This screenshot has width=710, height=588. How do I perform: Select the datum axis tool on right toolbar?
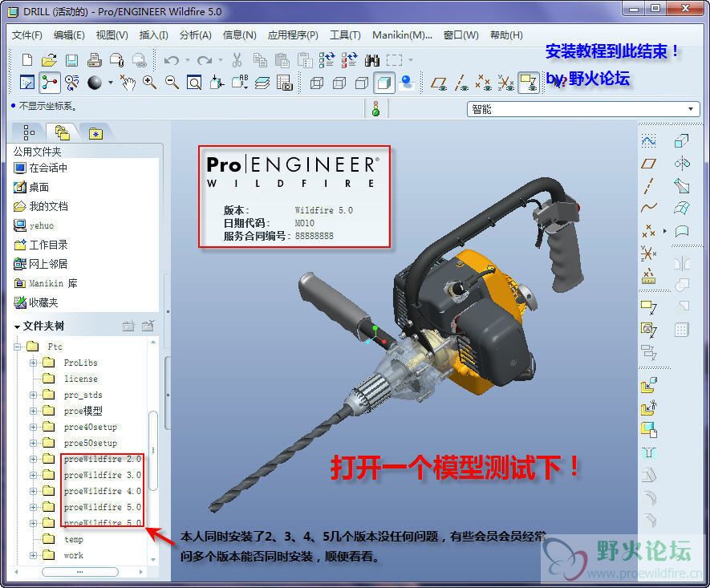[x=648, y=185]
